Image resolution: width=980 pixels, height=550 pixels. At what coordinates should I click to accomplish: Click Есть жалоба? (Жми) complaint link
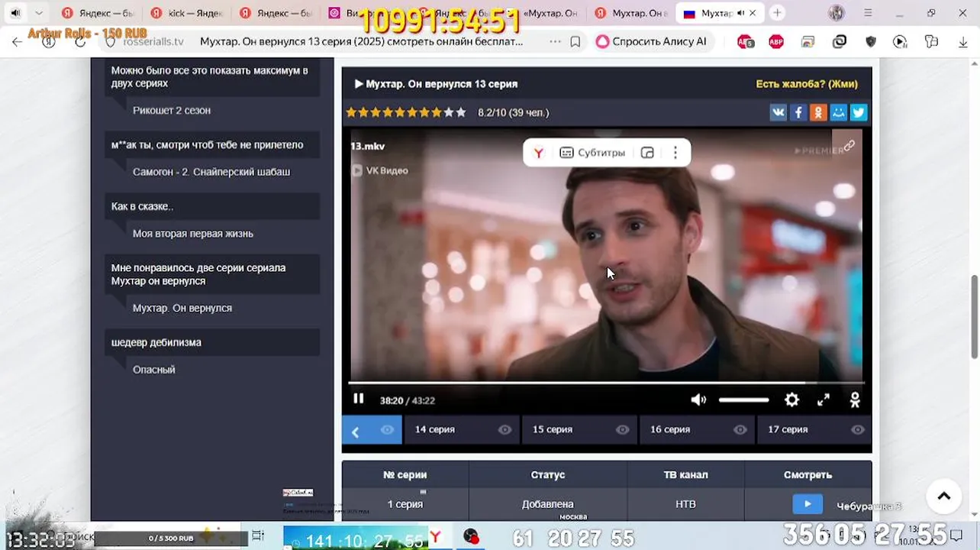[x=807, y=84]
